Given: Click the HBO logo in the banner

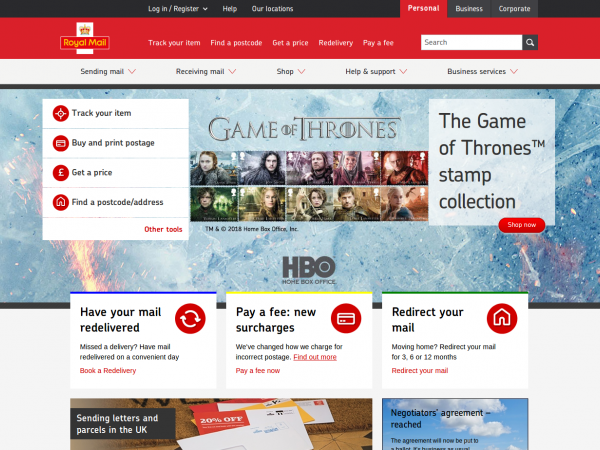Looking at the screenshot, I should tap(309, 270).
